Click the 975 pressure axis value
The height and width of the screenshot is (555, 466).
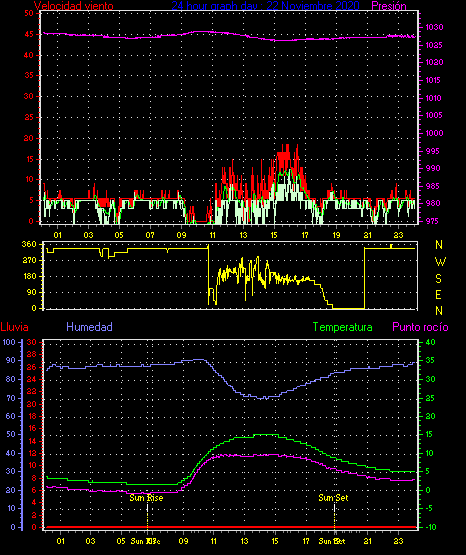click(x=432, y=221)
